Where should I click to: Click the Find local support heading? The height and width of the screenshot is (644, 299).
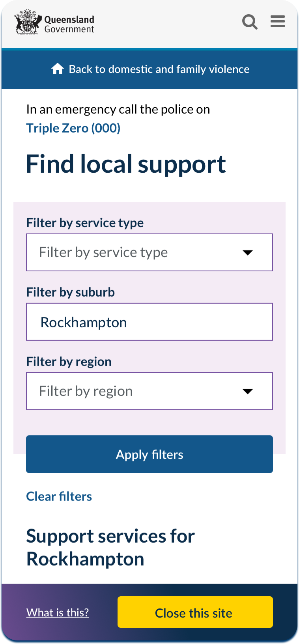point(126,164)
